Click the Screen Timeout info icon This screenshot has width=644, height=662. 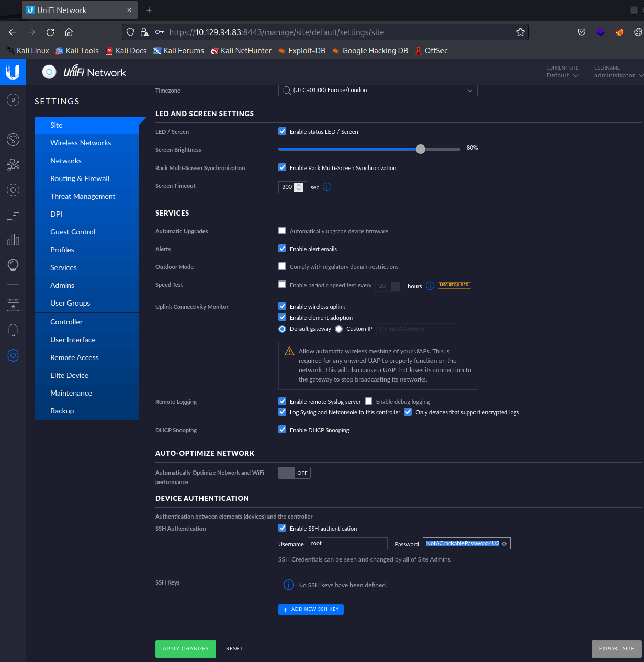327,187
